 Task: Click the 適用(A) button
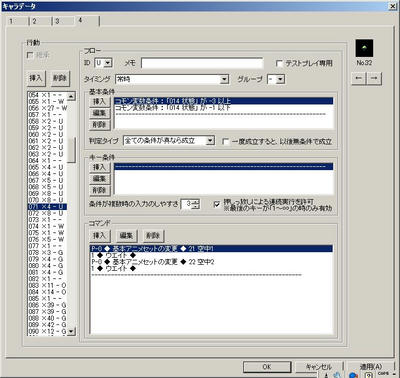[x=371, y=367]
